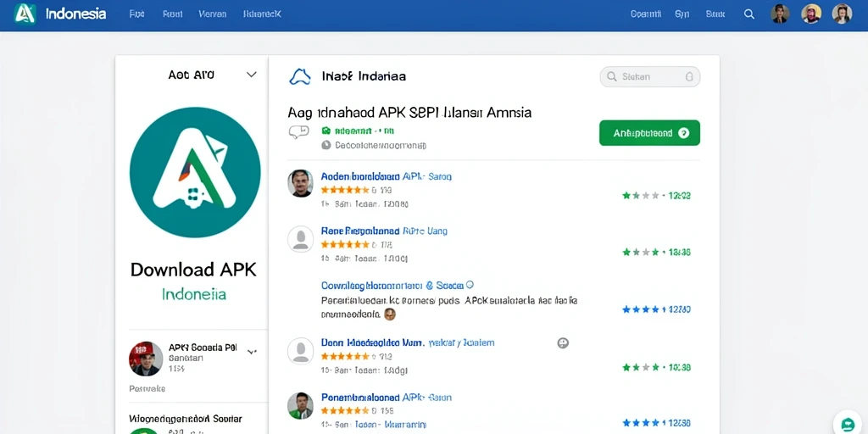Click the Download APK heading

click(194, 270)
